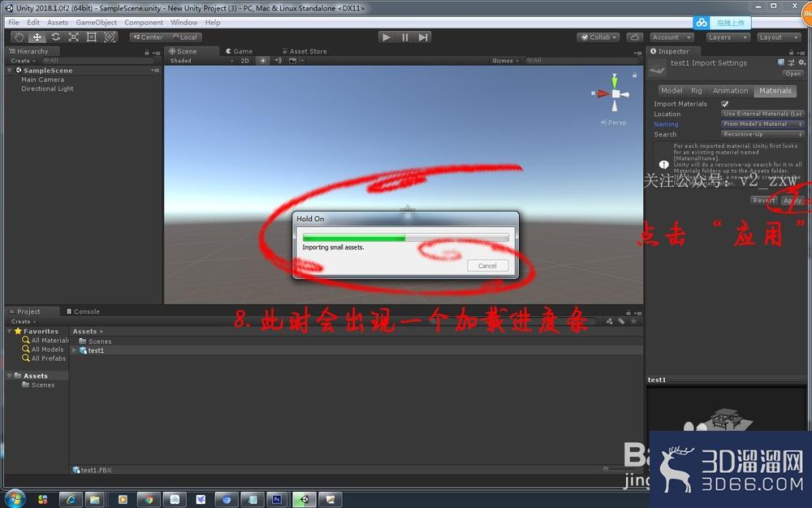Screen dimensions: 812x508
Task: Toggle Center pivot mode button
Action: point(149,37)
